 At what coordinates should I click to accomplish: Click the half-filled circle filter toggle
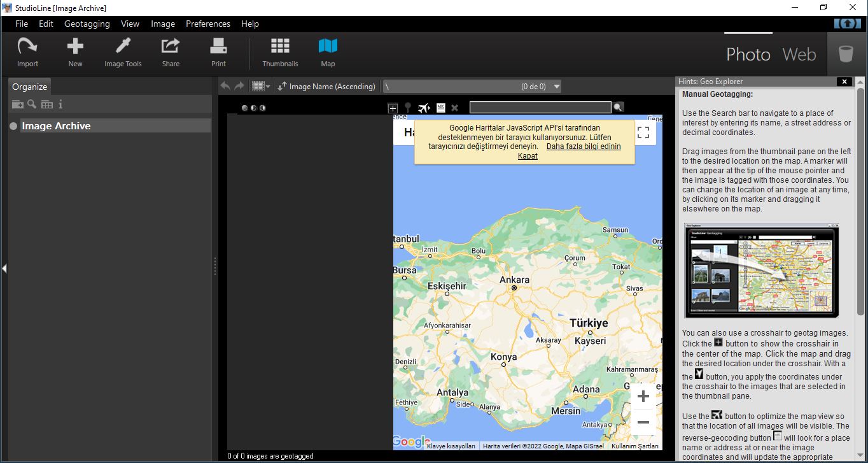[x=254, y=108]
